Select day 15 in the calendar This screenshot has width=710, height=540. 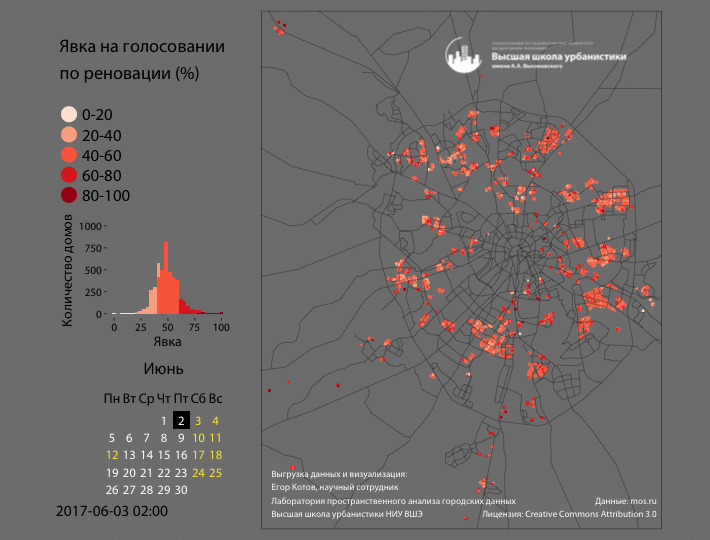164,455
